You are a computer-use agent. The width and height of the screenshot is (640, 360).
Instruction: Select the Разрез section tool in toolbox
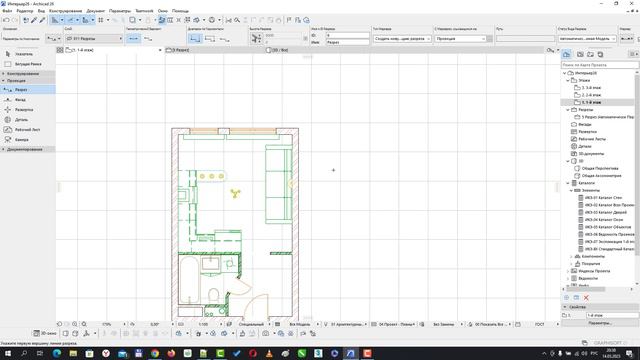(x=27, y=89)
